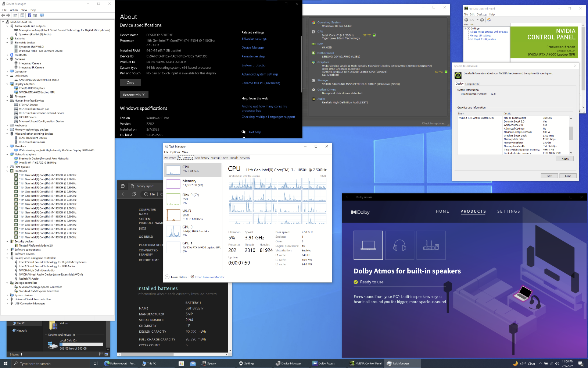
Task: Select GPU 1 NVIDIA RTX A4000 in Task Manager
Action: [193, 247]
